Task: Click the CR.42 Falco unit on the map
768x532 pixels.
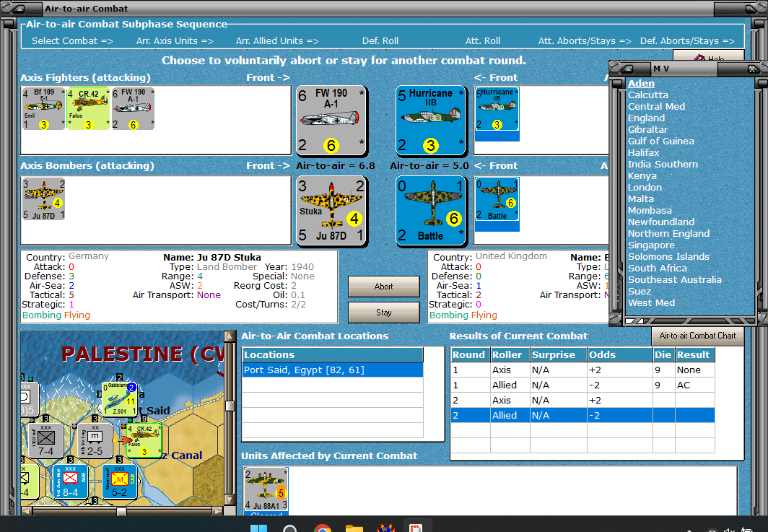Action: pyautogui.click(x=144, y=441)
